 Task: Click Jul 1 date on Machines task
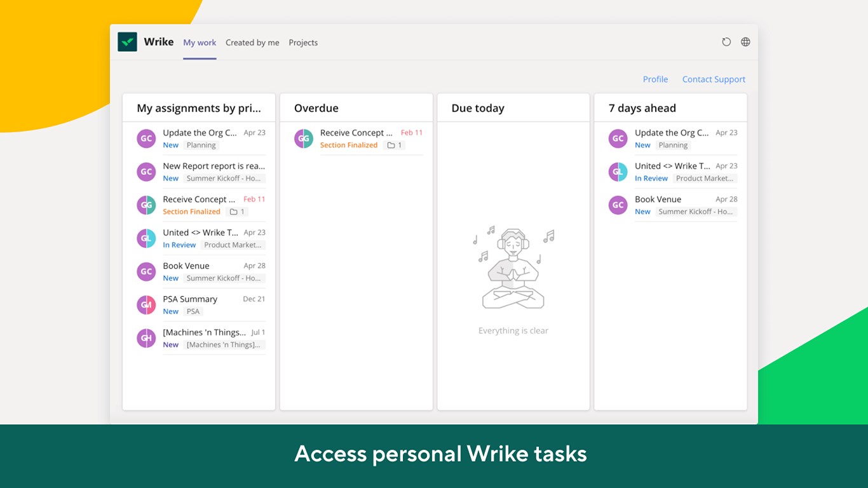pos(258,332)
